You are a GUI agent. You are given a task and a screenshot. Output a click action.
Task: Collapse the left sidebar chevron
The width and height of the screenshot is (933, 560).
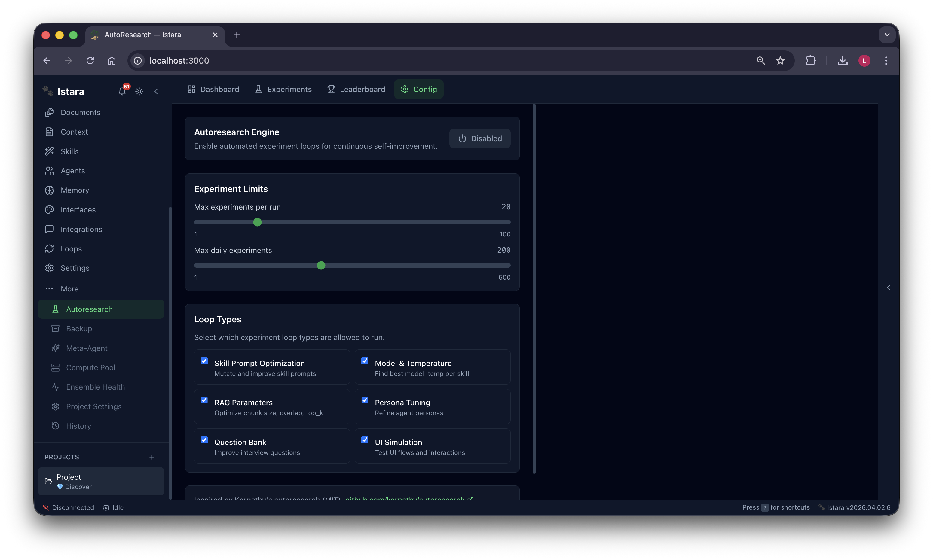pyautogui.click(x=156, y=91)
